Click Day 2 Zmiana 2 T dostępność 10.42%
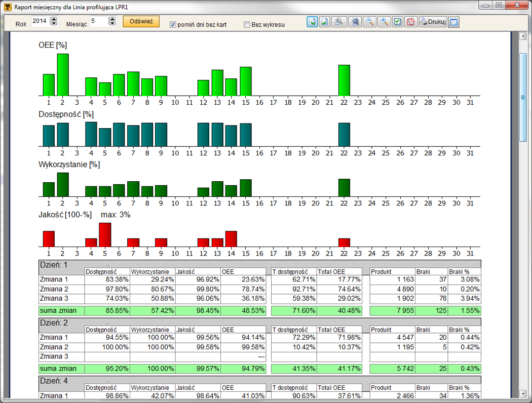Screen dimensions: 532x403 pyautogui.click(x=294, y=347)
